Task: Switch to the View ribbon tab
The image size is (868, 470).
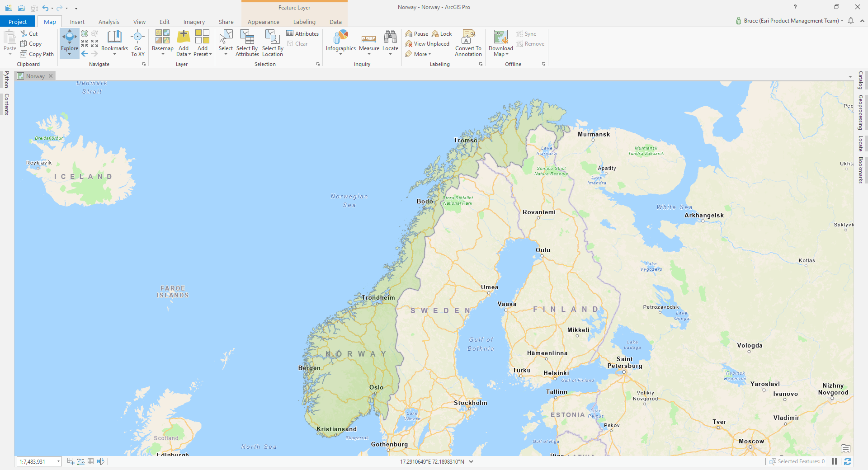Action: pyautogui.click(x=139, y=22)
